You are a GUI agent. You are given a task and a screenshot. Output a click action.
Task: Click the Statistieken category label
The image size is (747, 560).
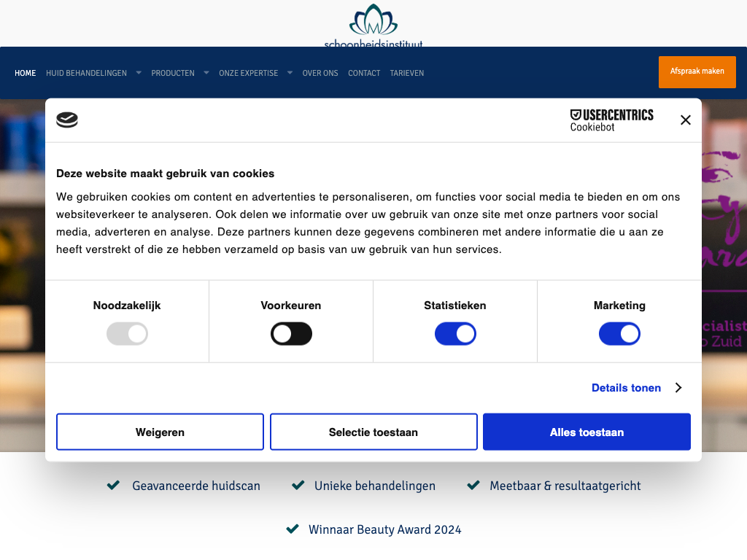455,306
